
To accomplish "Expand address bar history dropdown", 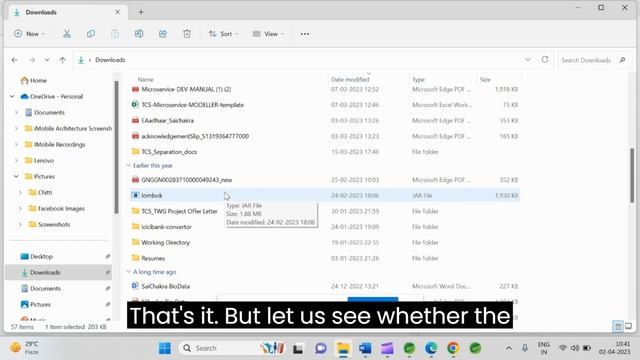I will tap(528, 60).
